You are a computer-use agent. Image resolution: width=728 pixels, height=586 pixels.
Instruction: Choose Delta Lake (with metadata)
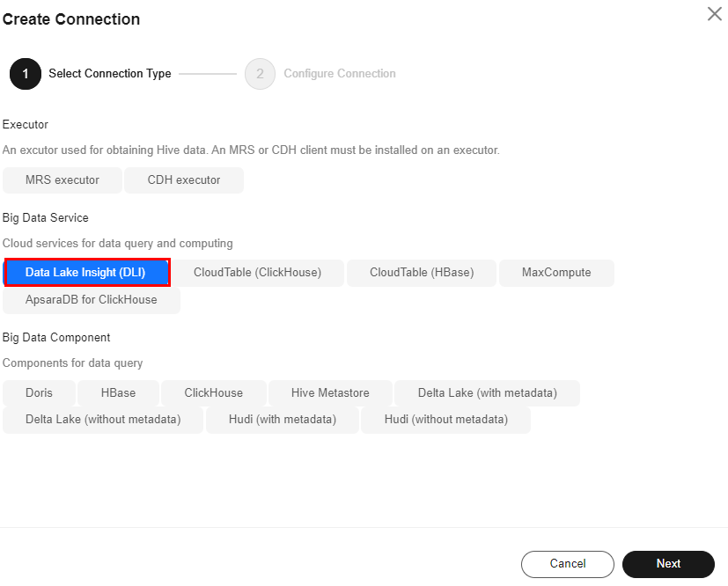click(x=487, y=393)
